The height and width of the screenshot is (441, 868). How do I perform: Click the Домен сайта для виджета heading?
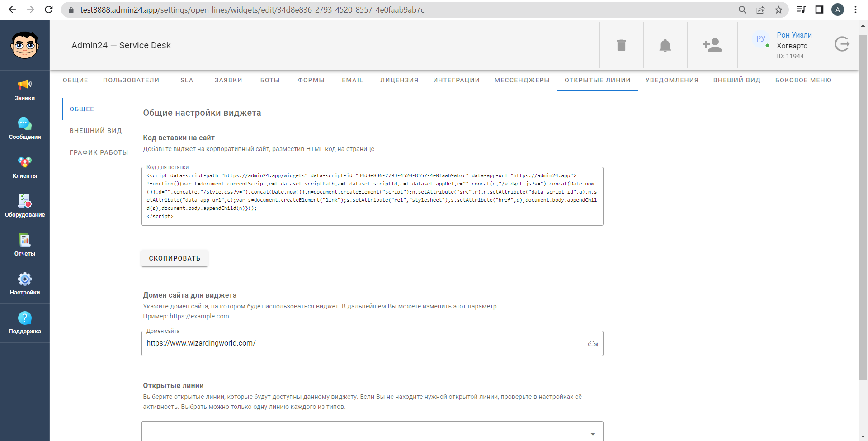click(190, 295)
